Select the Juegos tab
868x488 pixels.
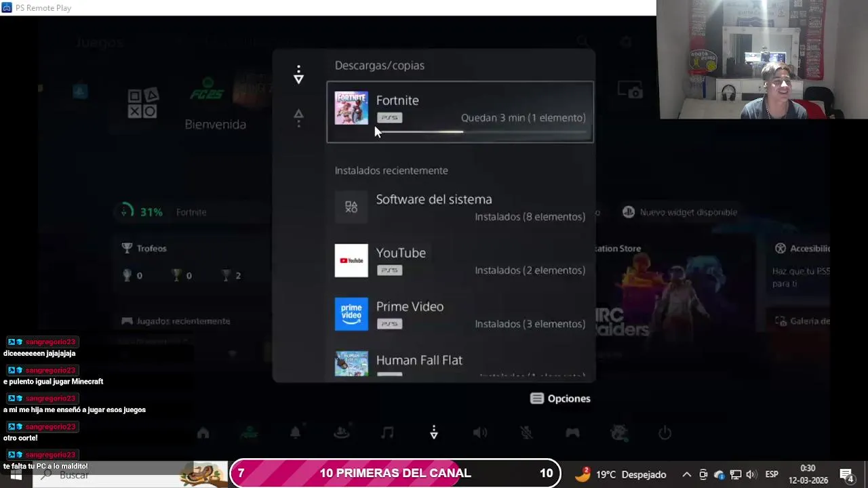click(x=100, y=43)
